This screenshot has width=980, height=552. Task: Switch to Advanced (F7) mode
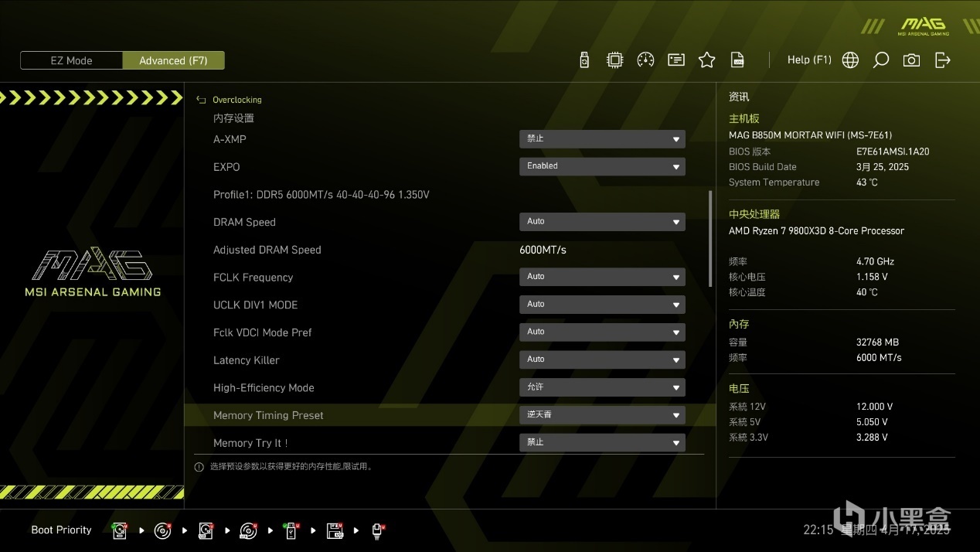click(173, 60)
